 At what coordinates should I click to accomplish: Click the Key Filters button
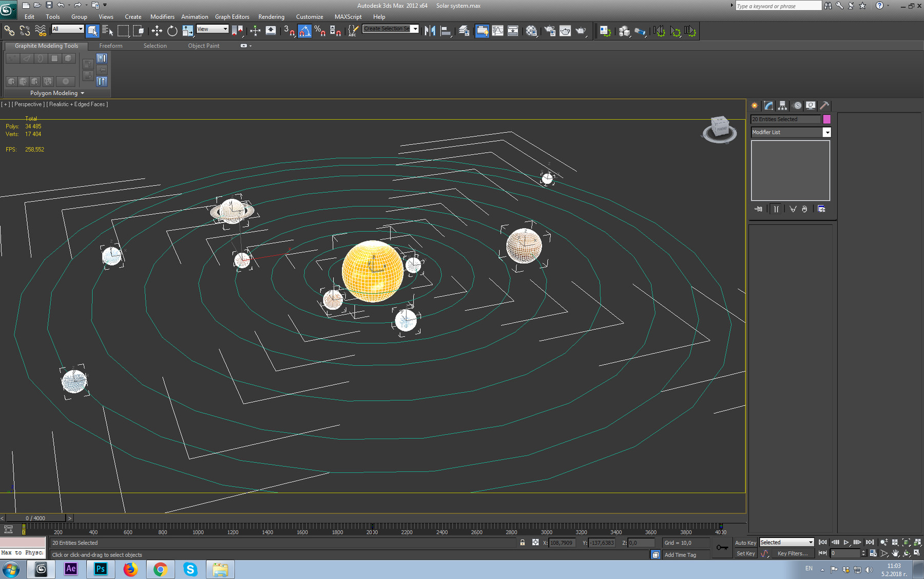click(x=792, y=553)
